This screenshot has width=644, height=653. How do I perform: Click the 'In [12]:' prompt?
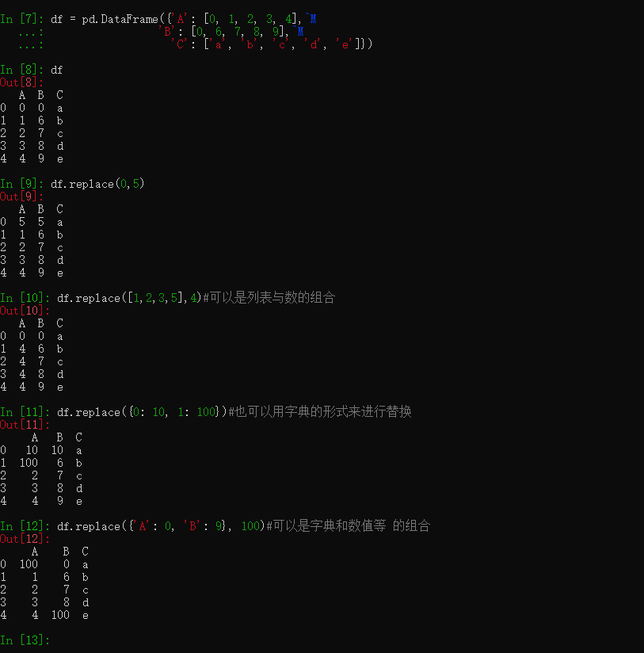(25, 526)
